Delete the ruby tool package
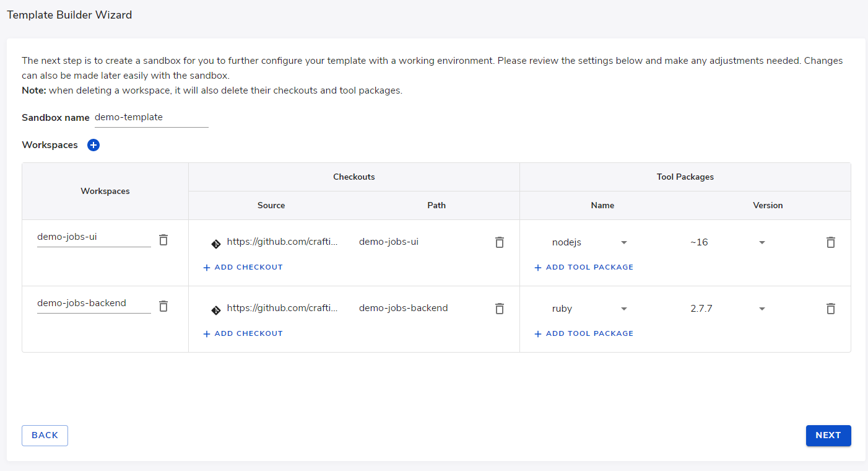This screenshot has height=471, width=868. (831, 309)
